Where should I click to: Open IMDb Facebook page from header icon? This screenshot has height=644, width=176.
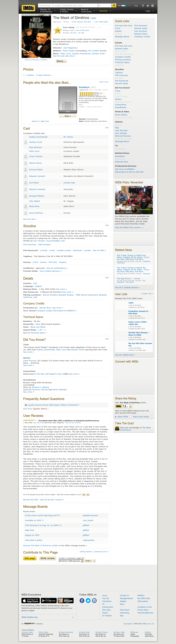point(143,5)
